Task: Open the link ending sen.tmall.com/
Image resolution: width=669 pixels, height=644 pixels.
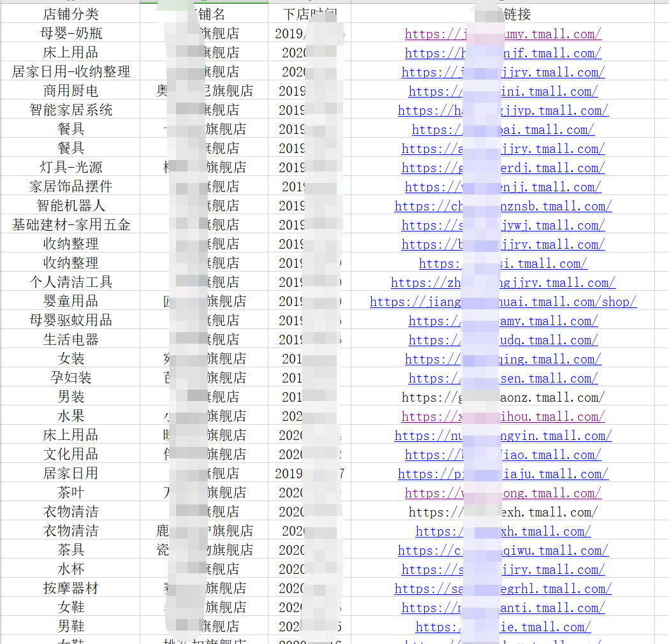Action: (x=503, y=378)
